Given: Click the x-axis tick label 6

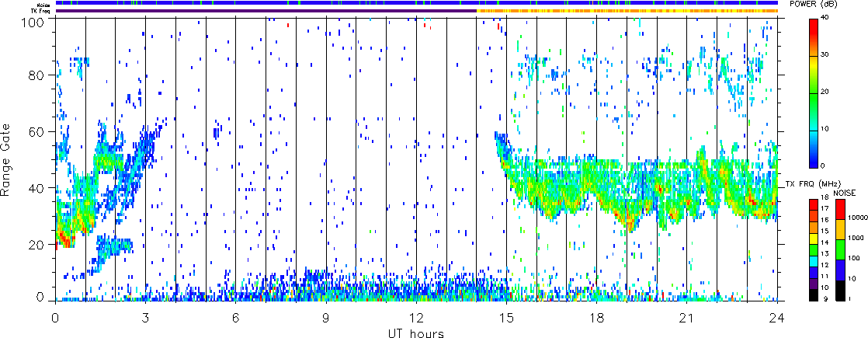Looking at the screenshot, I should coord(235,319).
